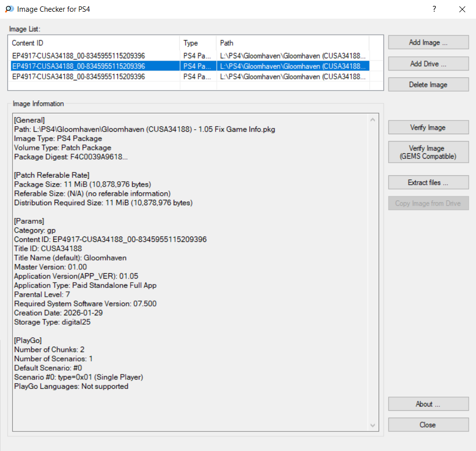This screenshot has height=451, width=476.
Task: Click the Image Information scrollbar down arrow
Action: pos(373,426)
